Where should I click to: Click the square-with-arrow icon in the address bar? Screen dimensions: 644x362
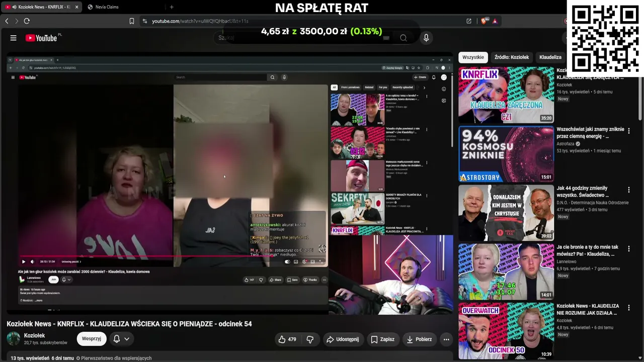(469, 21)
